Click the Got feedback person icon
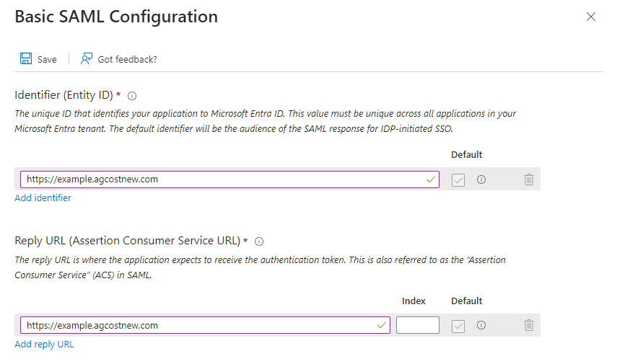This screenshot has height=364, width=617. (x=87, y=58)
